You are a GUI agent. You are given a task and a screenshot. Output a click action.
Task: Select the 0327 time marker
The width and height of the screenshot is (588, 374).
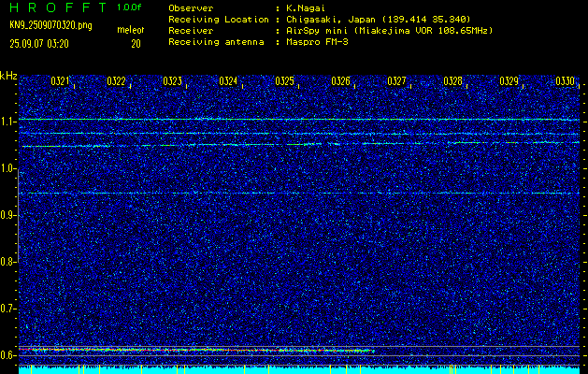point(396,81)
